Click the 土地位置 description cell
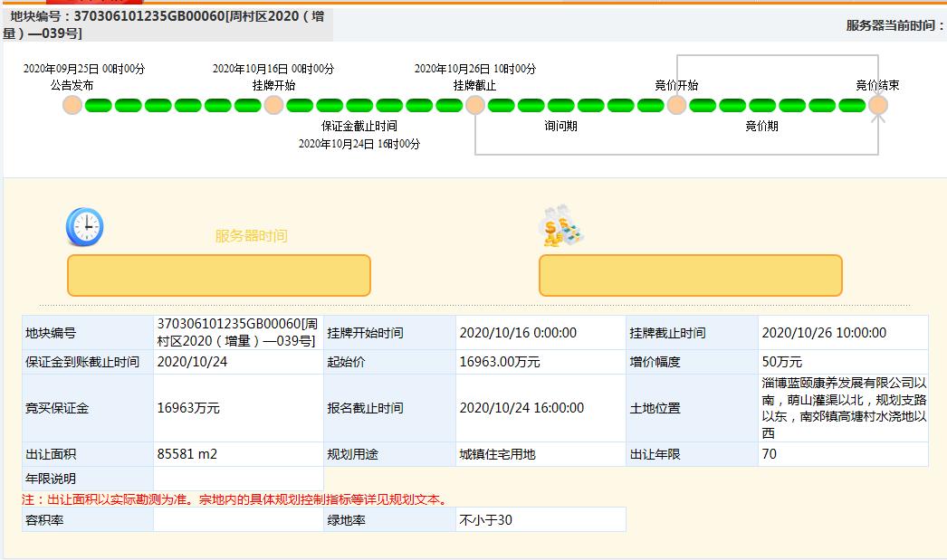947x560 pixels. click(842, 406)
